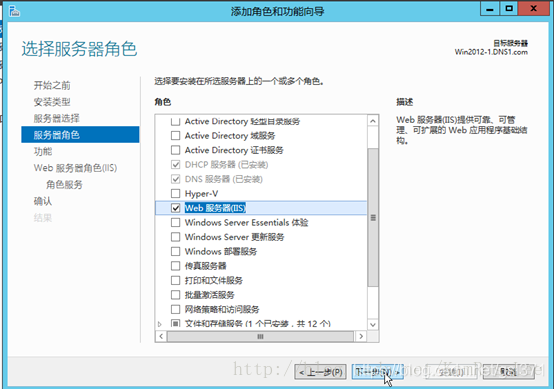554x389 pixels.
Task: Click DNS 服务器 (已安装) label
Action: click(224, 179)
